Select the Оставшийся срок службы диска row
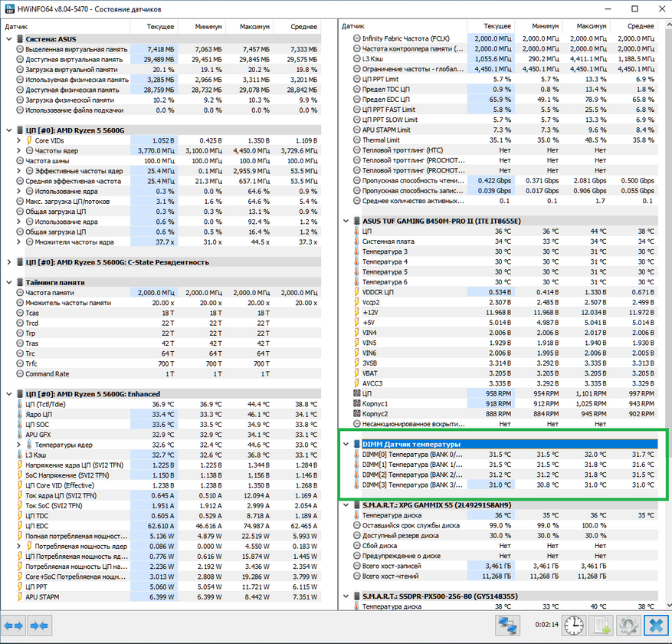This screenshot has height=644, width=672. (506, 525)
